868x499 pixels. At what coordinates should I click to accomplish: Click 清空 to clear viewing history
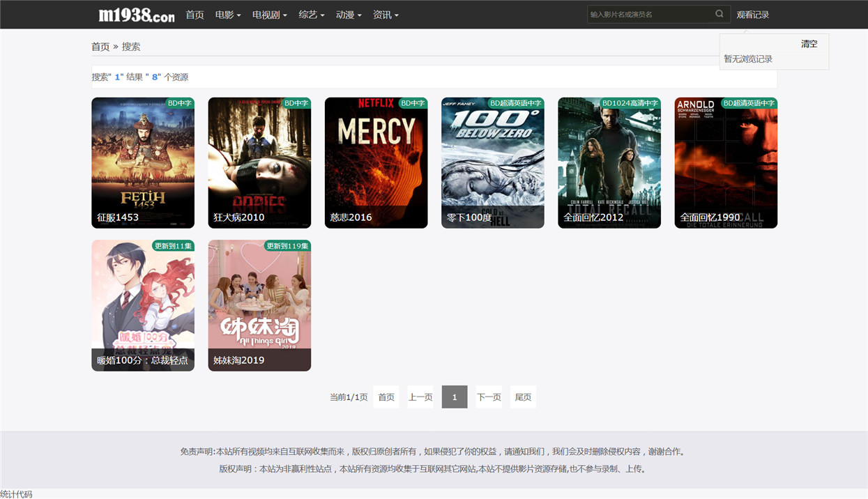(809, 44)
